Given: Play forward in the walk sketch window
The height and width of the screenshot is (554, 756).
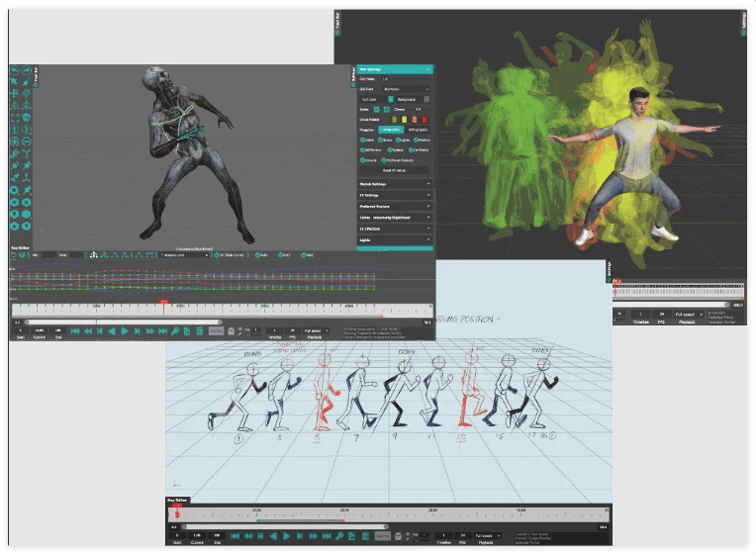Looking at the screenshot, I should click(286, 535).
